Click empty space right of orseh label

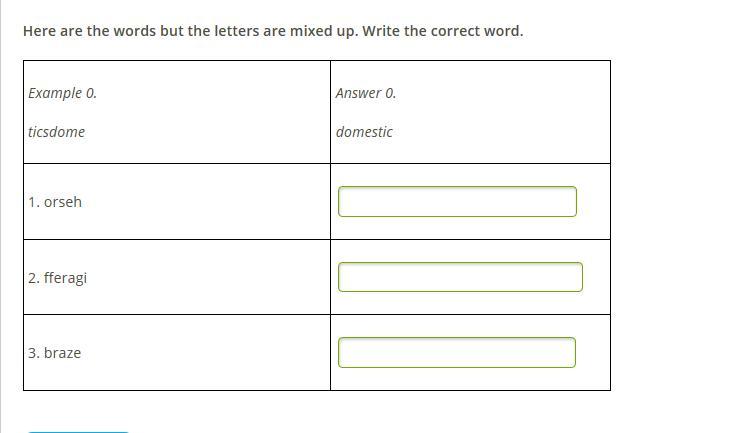click(x=205, y=202)
